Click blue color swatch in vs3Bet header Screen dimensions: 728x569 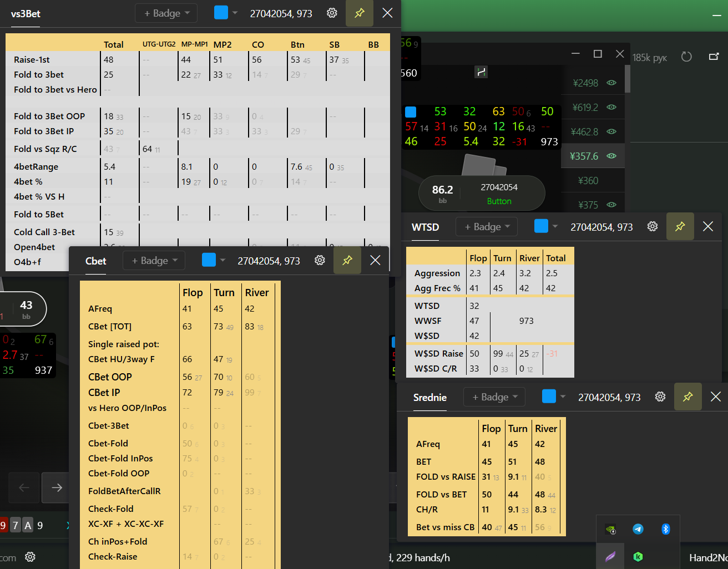pos(221,12)
